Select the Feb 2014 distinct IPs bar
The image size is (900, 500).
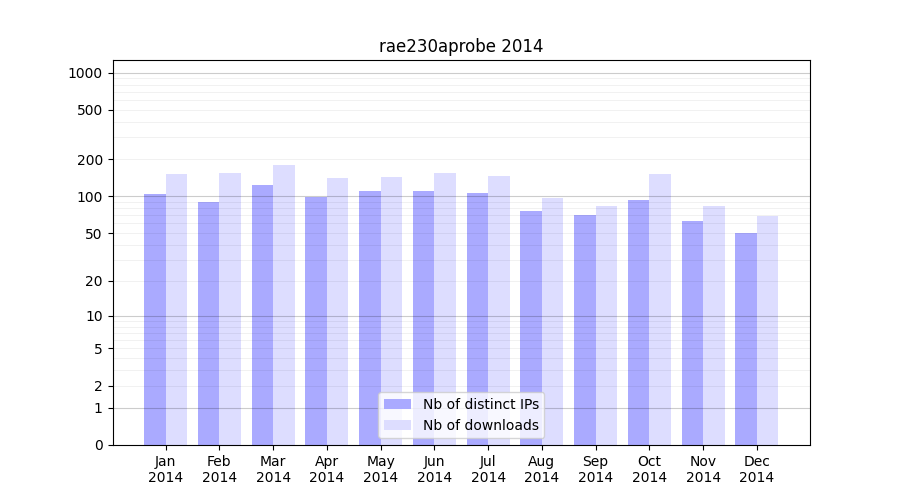[x=209, y=323]
